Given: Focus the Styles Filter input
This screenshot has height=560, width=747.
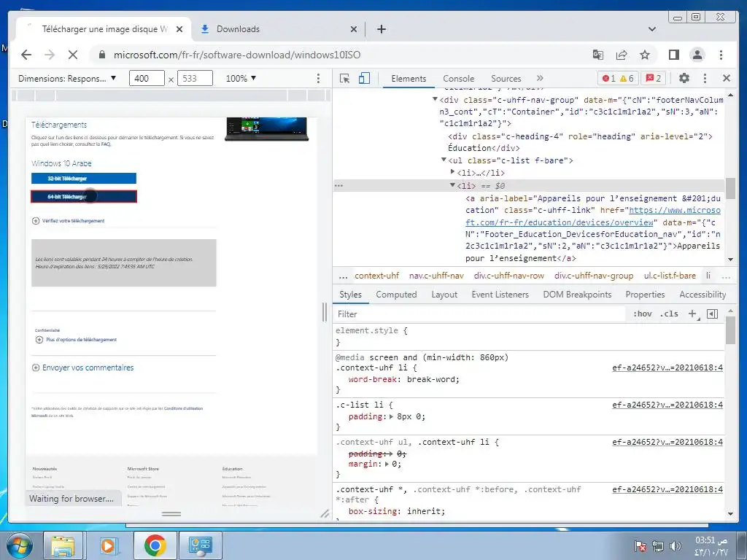Looking at the screenshot, I should tap(480, 314).
